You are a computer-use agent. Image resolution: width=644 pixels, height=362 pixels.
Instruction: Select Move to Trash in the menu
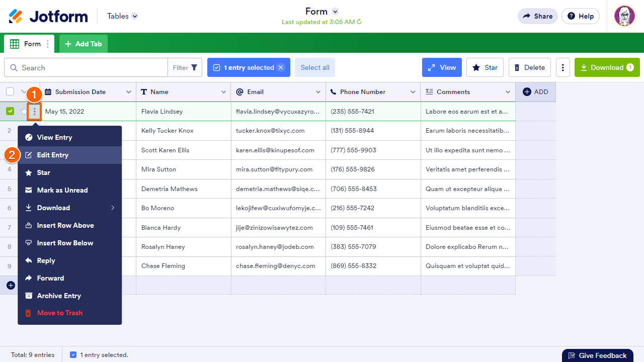coord(59,313)
